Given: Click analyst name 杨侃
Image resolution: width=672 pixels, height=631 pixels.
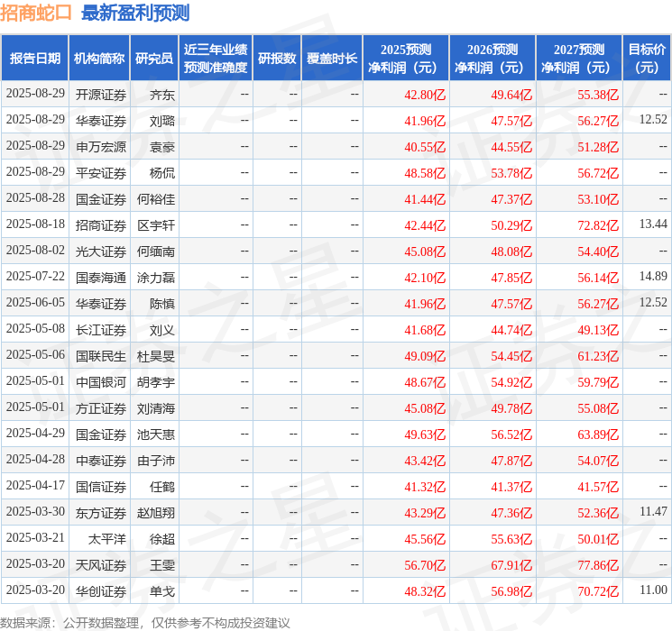Looking at the screenshot, I should 162,173.
